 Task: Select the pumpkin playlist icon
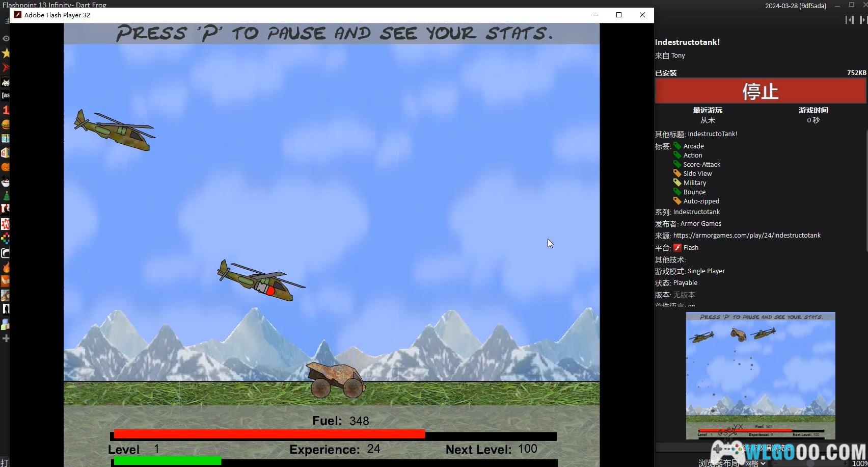click(6, 167)
